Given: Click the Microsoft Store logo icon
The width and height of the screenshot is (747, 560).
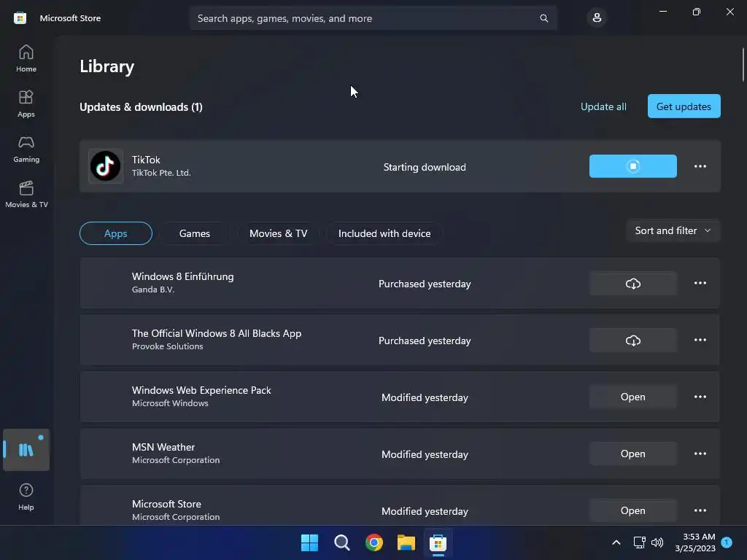Looking at the screenshot, I should pos(20,18).
